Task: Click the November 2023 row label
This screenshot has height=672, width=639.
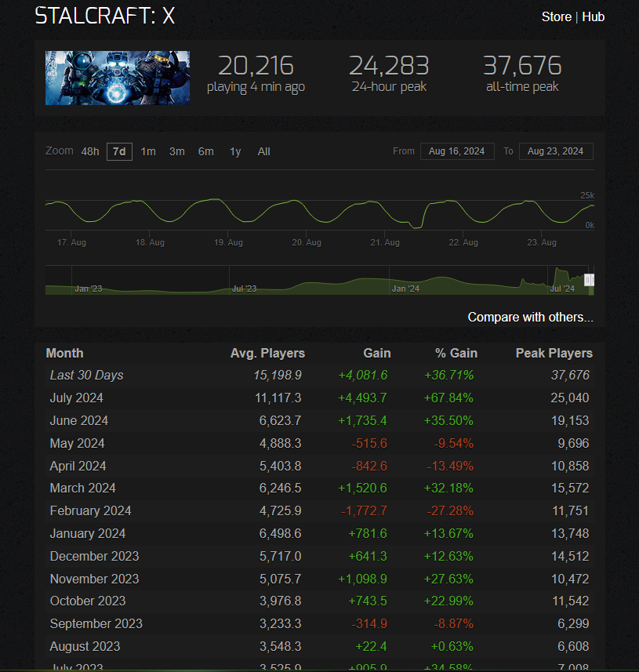Action: pyautogui.click(x=94, y=579)
